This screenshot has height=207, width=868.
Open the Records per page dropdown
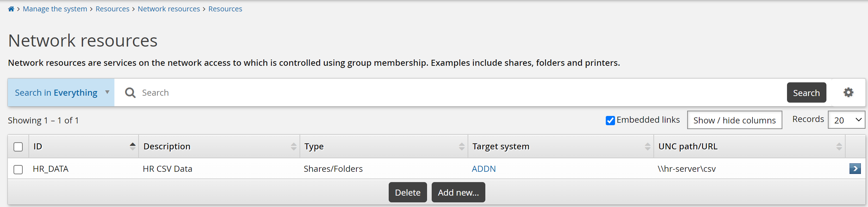pos(846,120)
